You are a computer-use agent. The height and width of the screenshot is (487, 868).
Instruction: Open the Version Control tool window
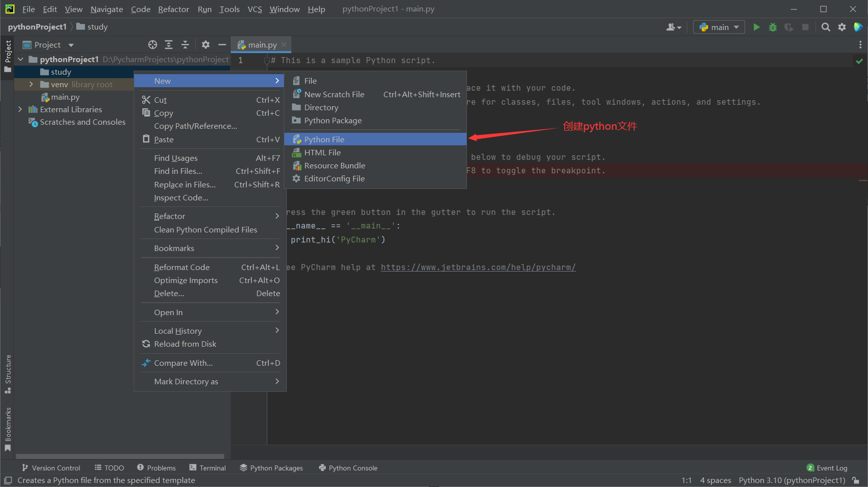click(51, 468)
